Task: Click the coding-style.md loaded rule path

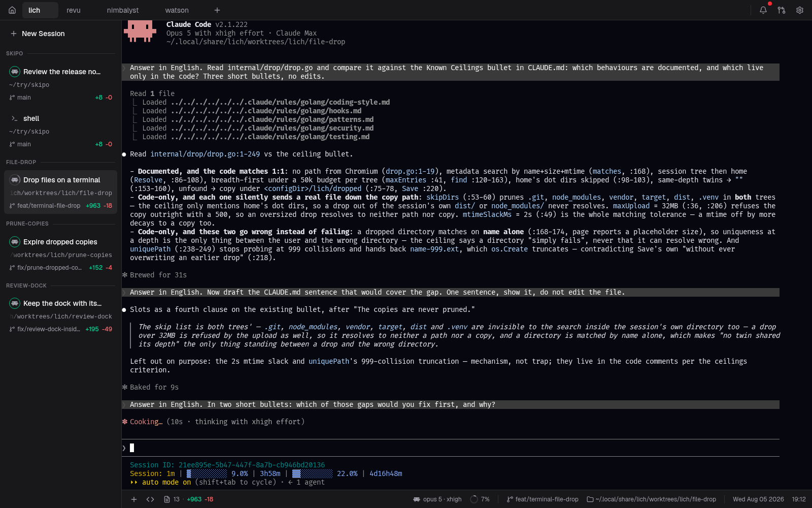Action: (x=280, y=102)
